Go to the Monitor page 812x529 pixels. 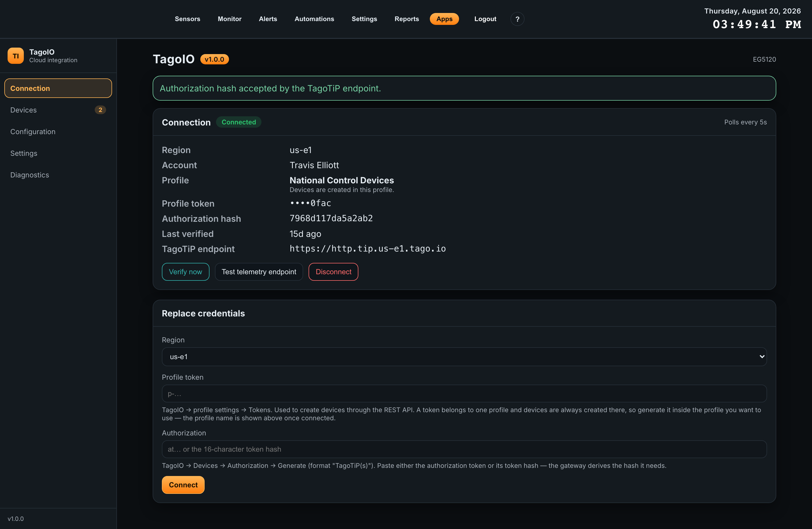[230, 19]
